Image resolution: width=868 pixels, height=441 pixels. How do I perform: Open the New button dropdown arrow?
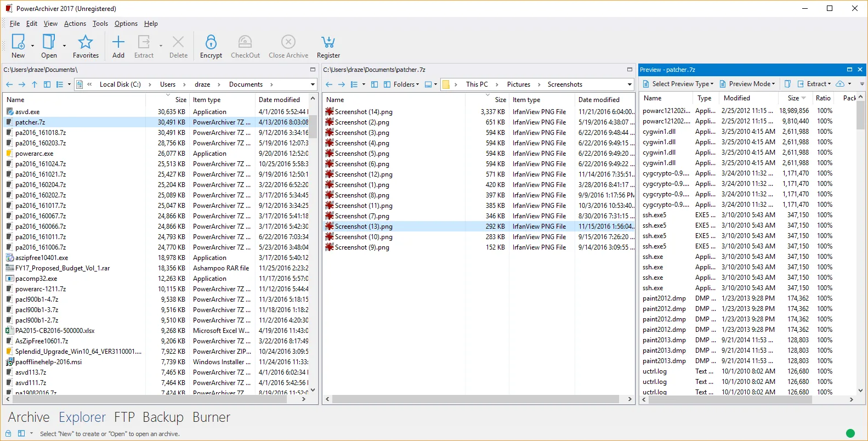[32, 46]
